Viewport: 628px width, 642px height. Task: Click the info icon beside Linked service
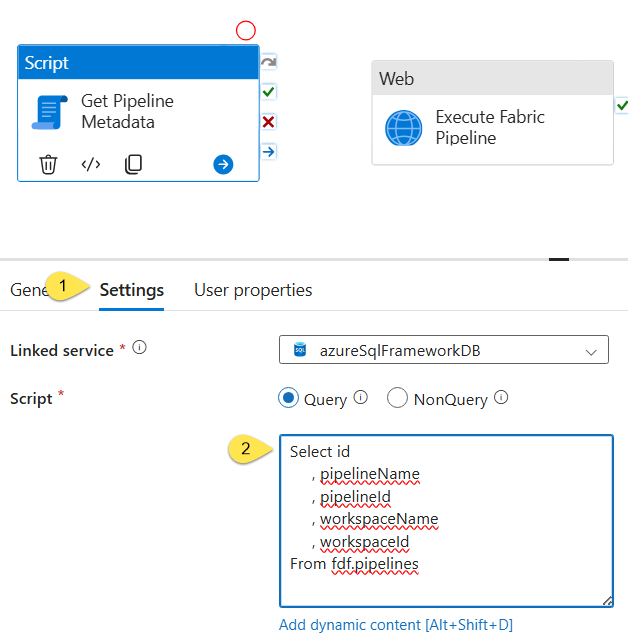139,348
